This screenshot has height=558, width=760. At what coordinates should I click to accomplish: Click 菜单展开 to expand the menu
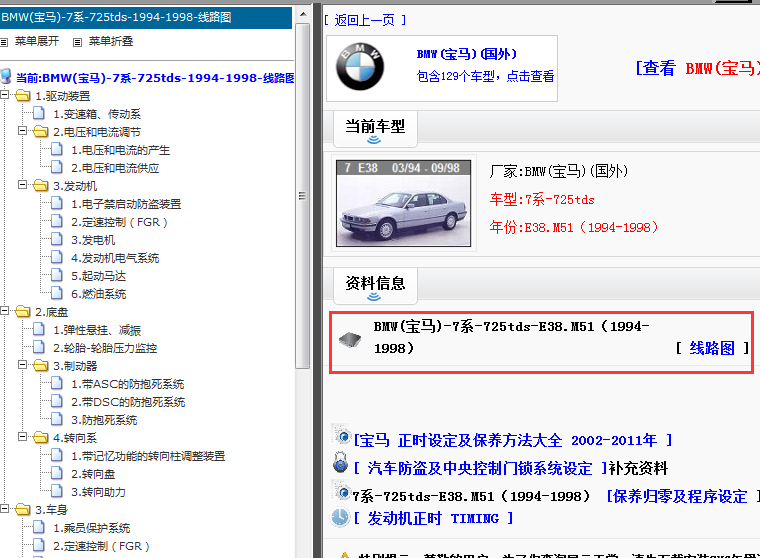[37, 42]
